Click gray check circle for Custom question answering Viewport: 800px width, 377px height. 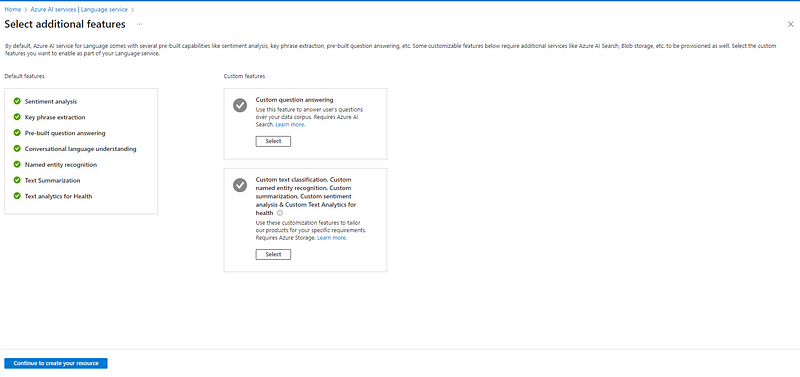[x=240, y=105]
